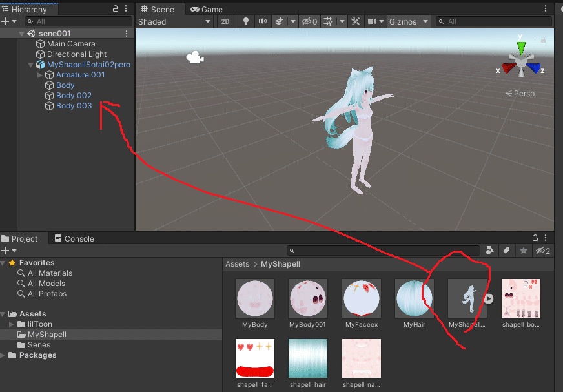Expand MyShapell model sub-assets arrow
Viewport: 563px width, 392px height.
[489, 298]
